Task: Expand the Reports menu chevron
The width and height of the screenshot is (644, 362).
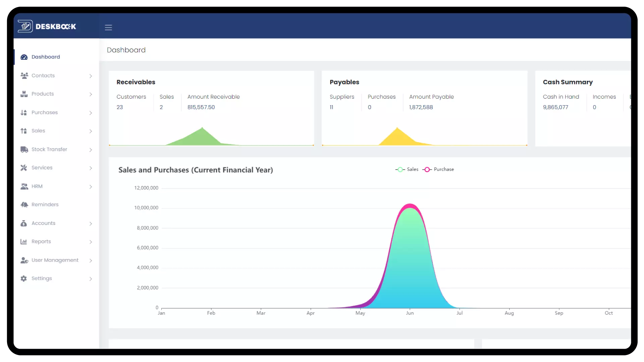Action: [x=91, y=242]
